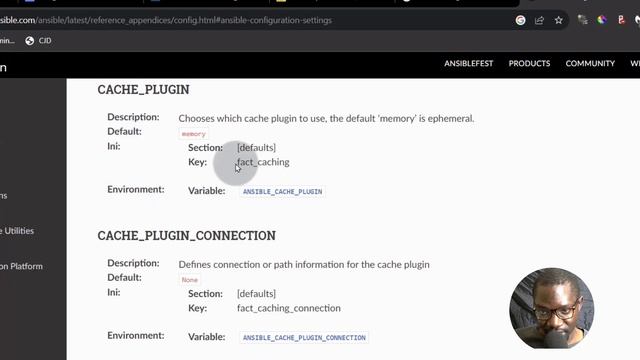The height and width of the screenshot is (360, 640).
Task: Bookmark this page with the star icon
Action: pos(558,20)
